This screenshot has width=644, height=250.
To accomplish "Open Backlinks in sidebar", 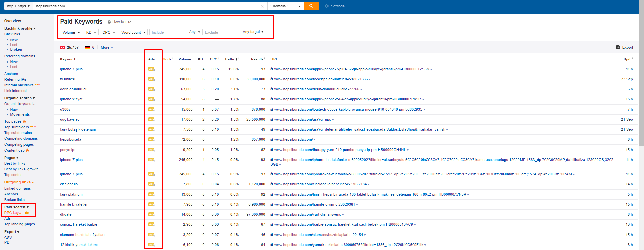I will [12, 34].
